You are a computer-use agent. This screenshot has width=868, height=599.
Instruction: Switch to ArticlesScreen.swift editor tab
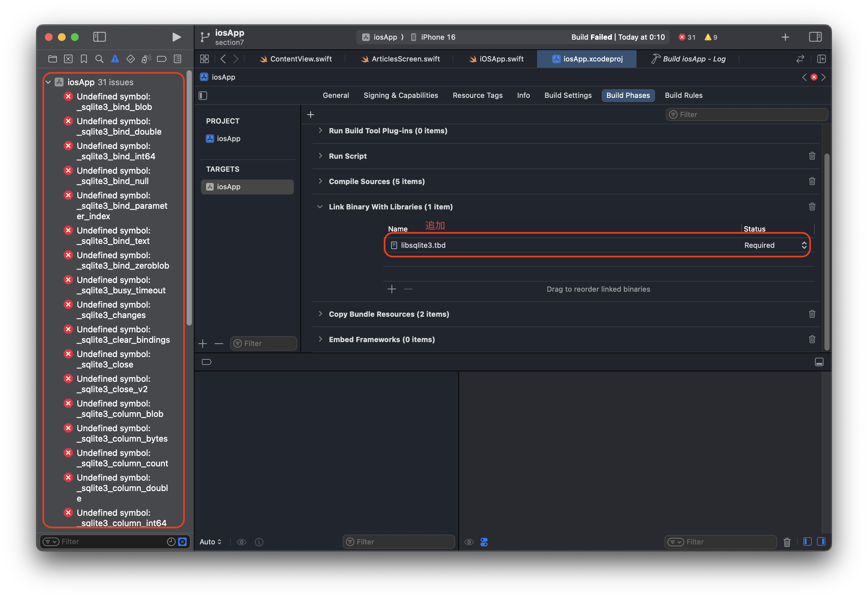[400, 59]
